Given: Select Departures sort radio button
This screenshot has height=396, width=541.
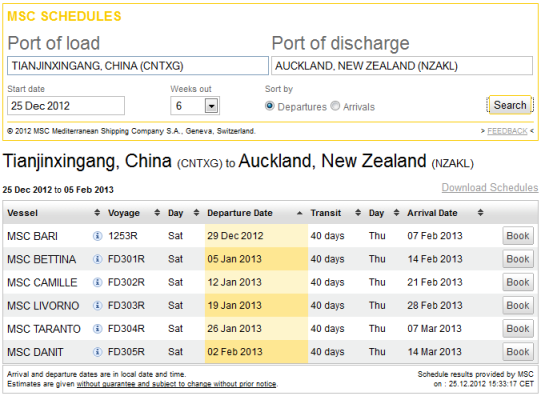Looking at the screenshot, I should point(269,106).
